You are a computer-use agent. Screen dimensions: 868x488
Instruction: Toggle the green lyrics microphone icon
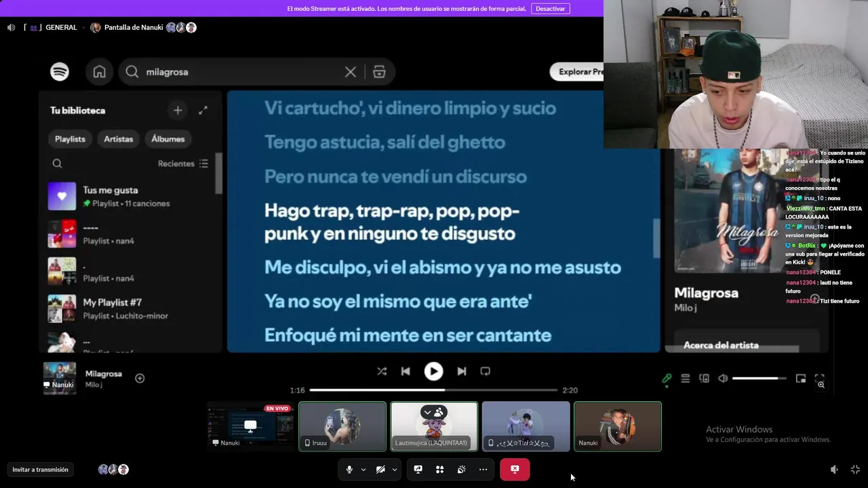pos(667,379)
